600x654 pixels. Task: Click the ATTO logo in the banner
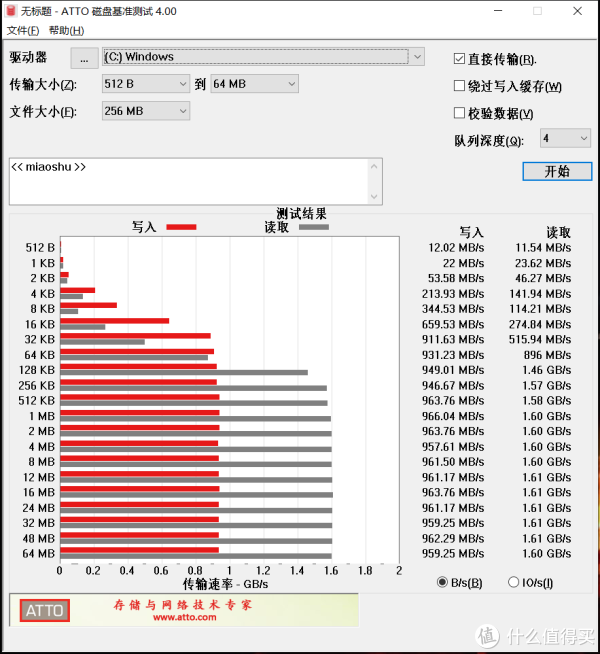click(45, 611)
